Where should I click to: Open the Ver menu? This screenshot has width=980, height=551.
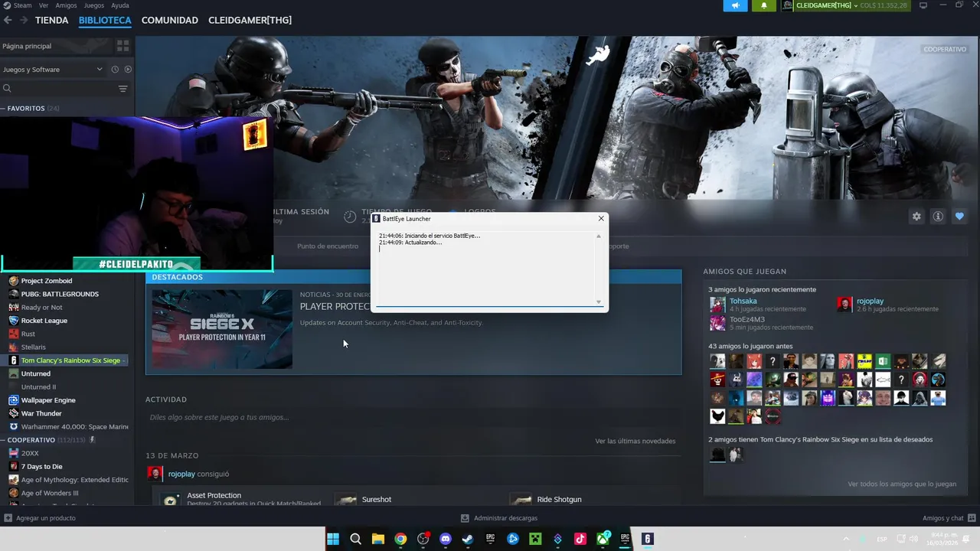coord(44,5)
